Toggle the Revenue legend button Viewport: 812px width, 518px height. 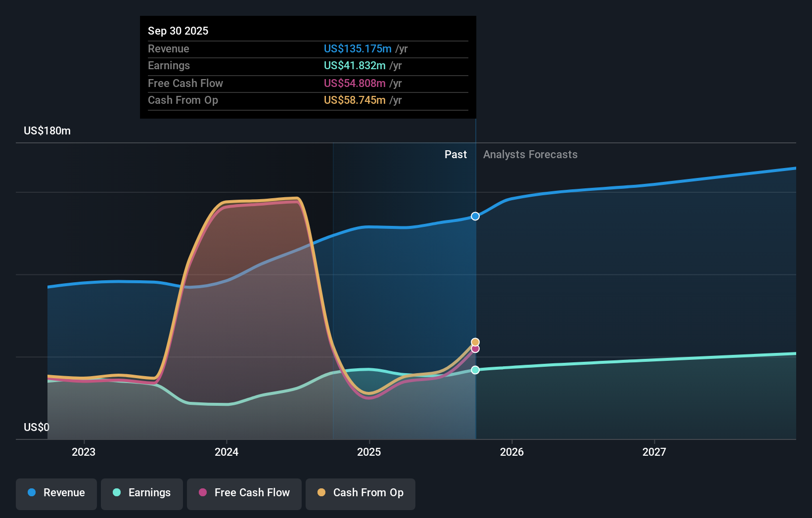(x=56, y=494)
